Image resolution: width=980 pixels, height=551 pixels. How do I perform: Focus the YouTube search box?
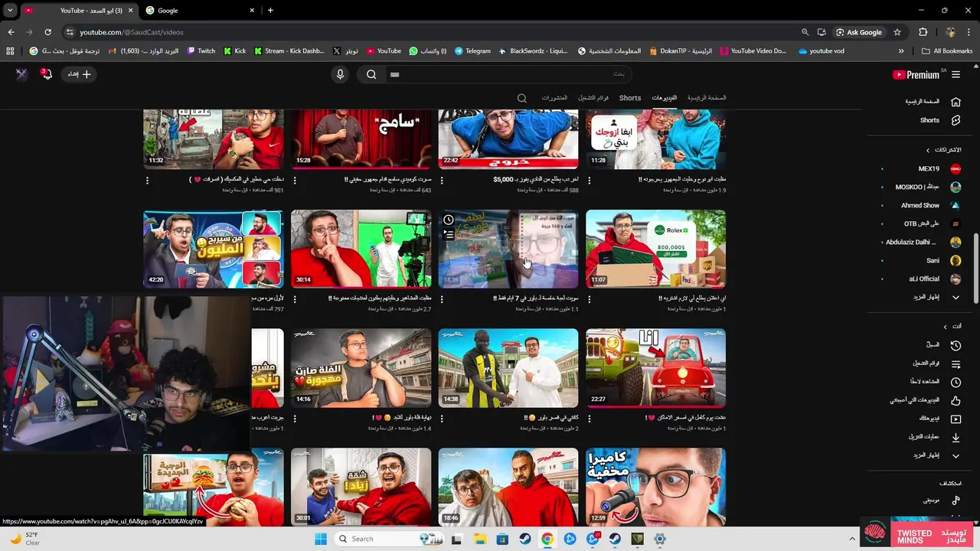(508, 74)
